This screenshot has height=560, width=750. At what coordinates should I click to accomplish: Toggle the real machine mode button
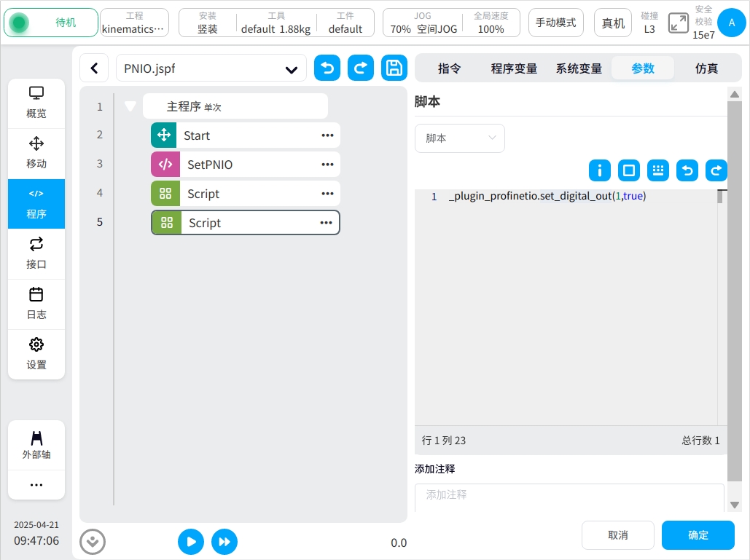(613, 23)
